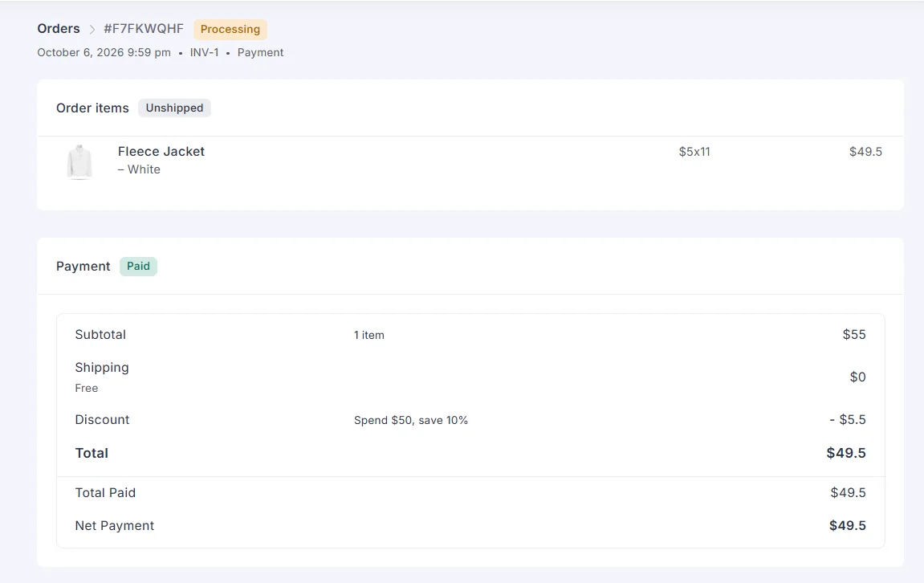Click the breadcrumb chevron separator icon
Screen dimensions: 924x583
click(92, 30)
